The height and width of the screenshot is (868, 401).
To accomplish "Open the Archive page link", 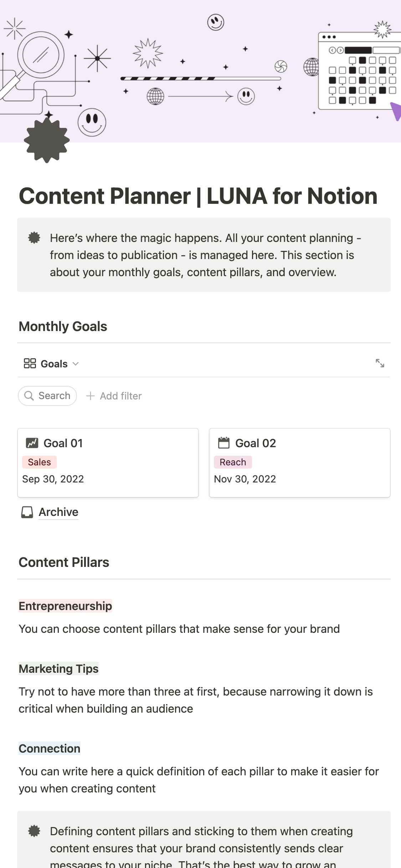I will click(58, 512).
